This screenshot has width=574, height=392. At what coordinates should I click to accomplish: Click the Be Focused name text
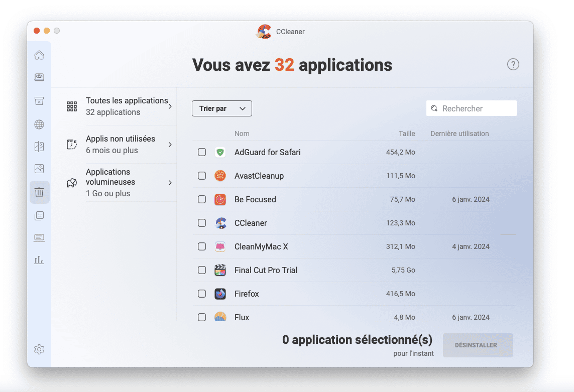point(255,199)
